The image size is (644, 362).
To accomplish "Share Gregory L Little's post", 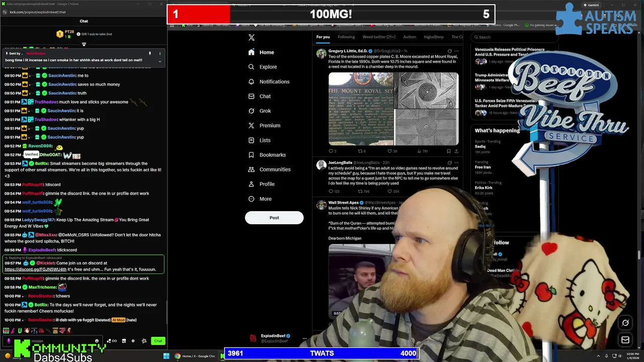I will [x=457, y=151].
